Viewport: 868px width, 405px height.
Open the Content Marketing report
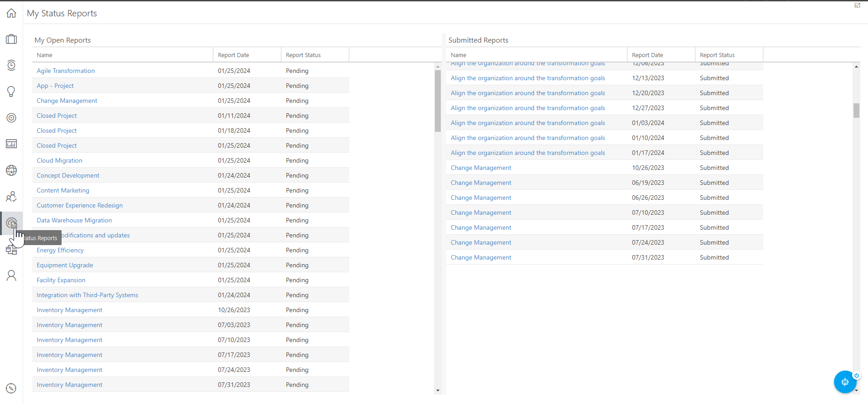pyautogui.click(x=63, y=190)
